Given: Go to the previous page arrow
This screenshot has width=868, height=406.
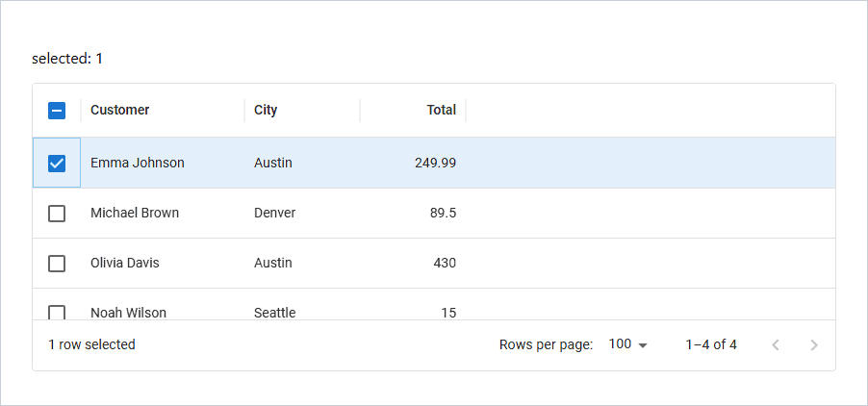Looking at the screenshot, I should tap(776, 345).
